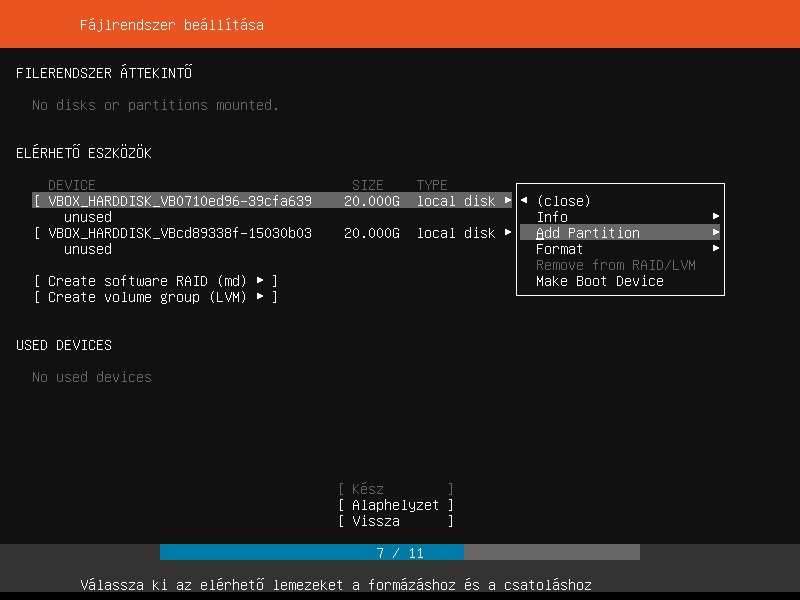
Task: Select Make Boot Device option
Action: pos(599,281)
